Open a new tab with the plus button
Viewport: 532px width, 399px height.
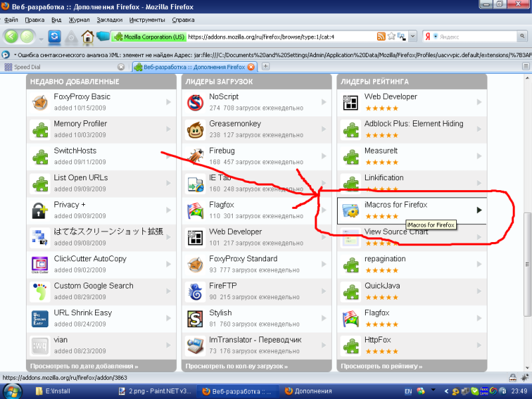[265, 66]
